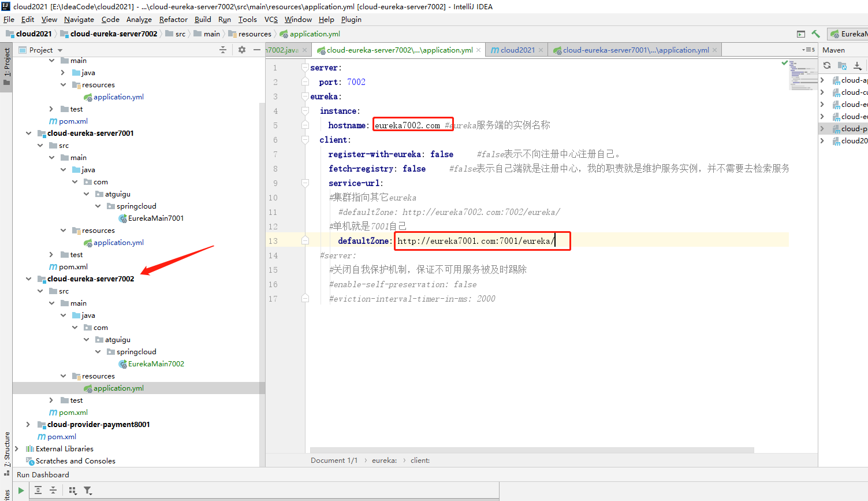This screenshot has height=501, width=868.
Task: Toggle fold marker on line 1 server
Action: tap(305, 68)
